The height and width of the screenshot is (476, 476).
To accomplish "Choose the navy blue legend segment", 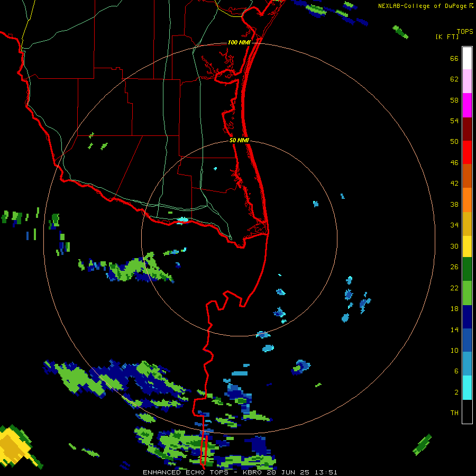I will [467, 317].
